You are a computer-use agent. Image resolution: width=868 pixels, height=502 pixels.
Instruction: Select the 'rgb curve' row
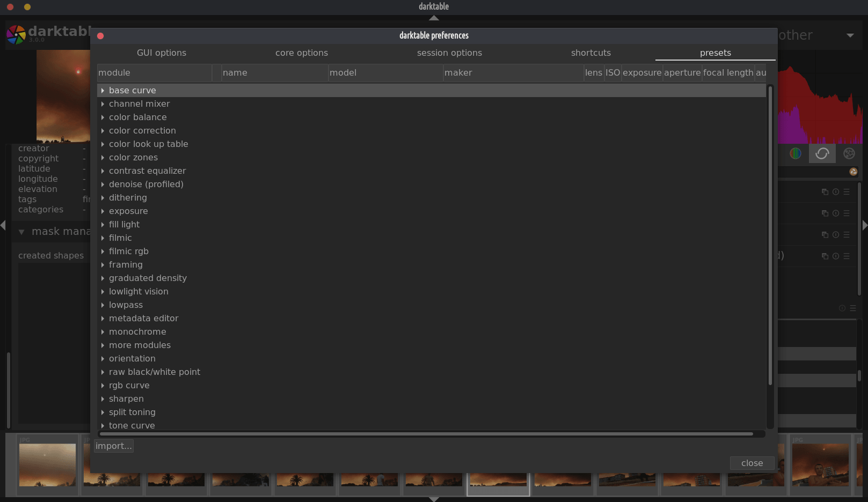[432, 386]
